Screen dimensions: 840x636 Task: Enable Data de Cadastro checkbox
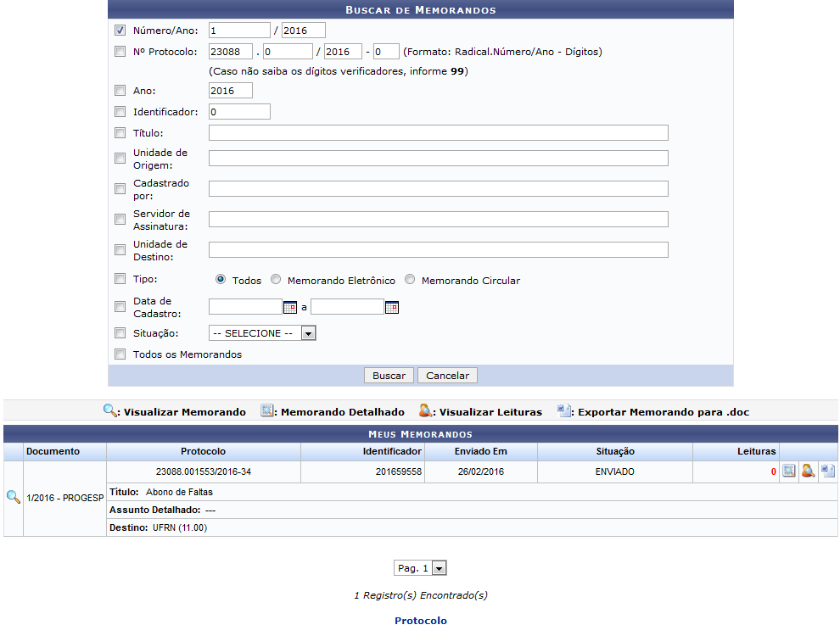point(120,307)
